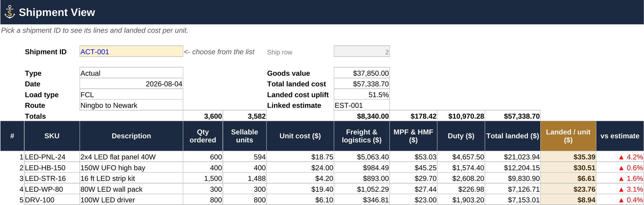Click the Total landed ($) header
The height and width of the screenshot is (205, 644).
[513, 136]
